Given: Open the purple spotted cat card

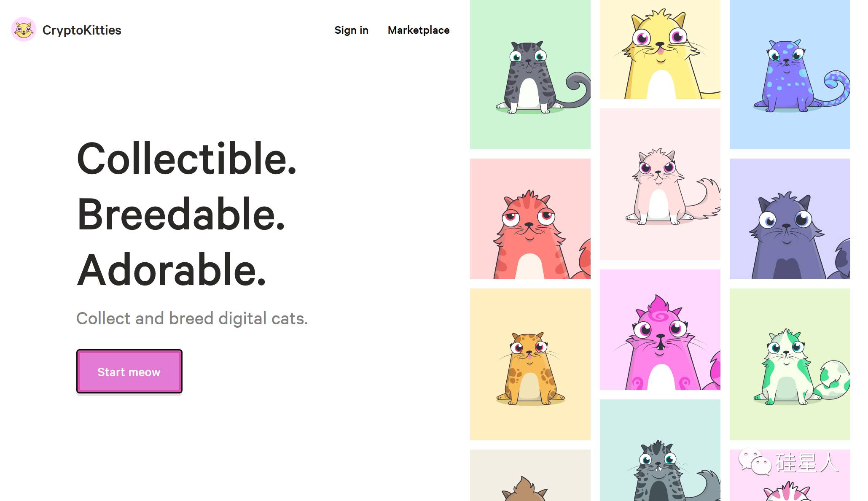Looking at the screenshot, I should [x=790, y=75].
